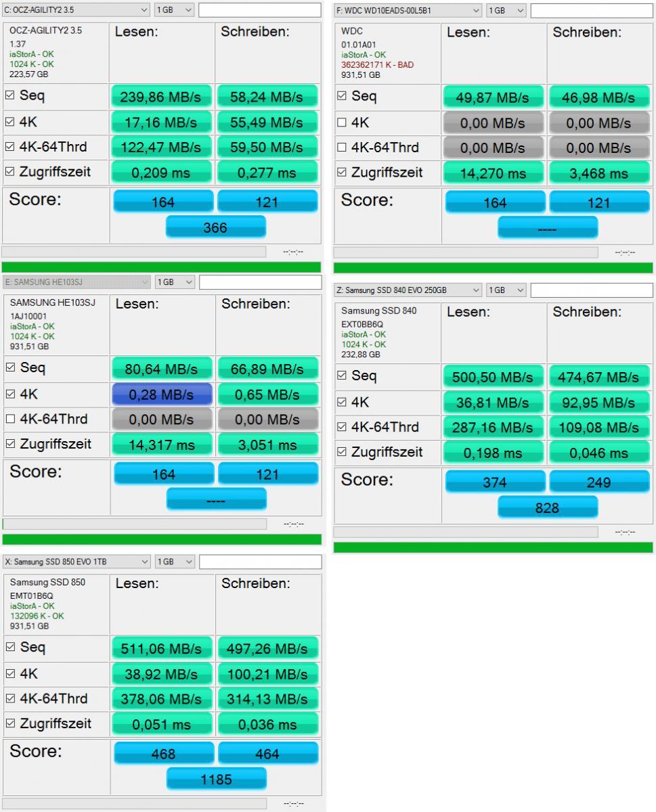This screenshot has width=656, height=812.
Task: Open 1 GB size dropdown next to WDC drive
Action: point(506,11)
